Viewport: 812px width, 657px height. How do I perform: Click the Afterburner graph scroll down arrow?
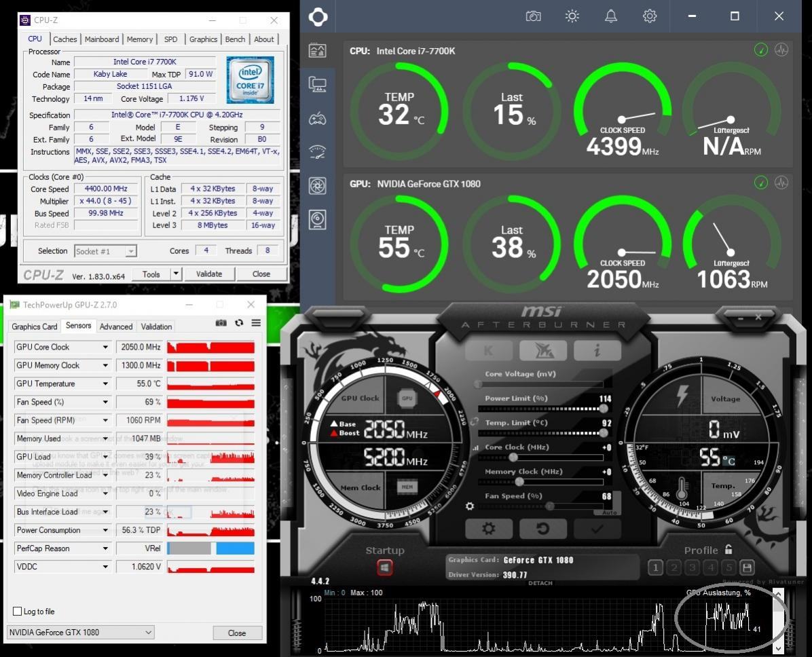click(778, 648)
